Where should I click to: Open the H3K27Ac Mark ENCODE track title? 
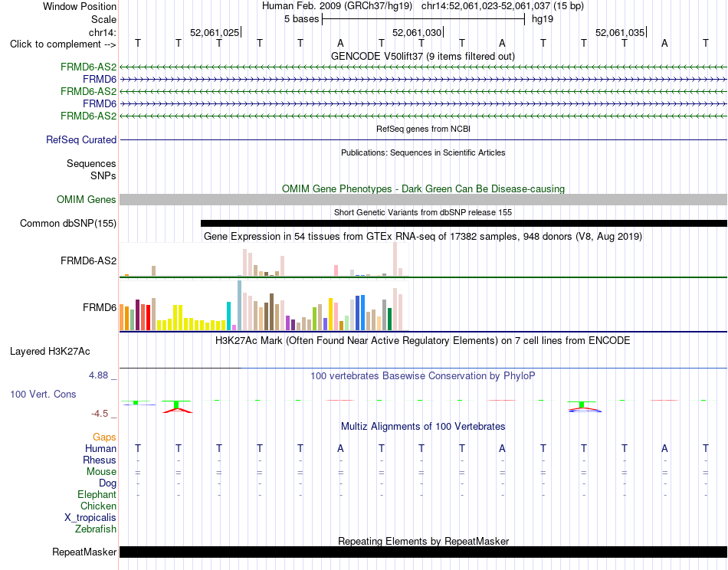423,341
